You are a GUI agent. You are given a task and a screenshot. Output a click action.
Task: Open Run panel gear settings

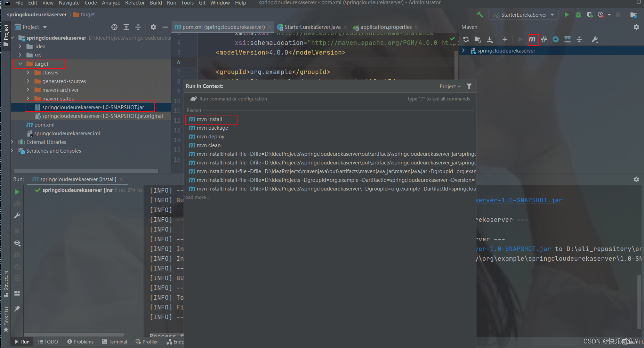[x=636, y=179]
